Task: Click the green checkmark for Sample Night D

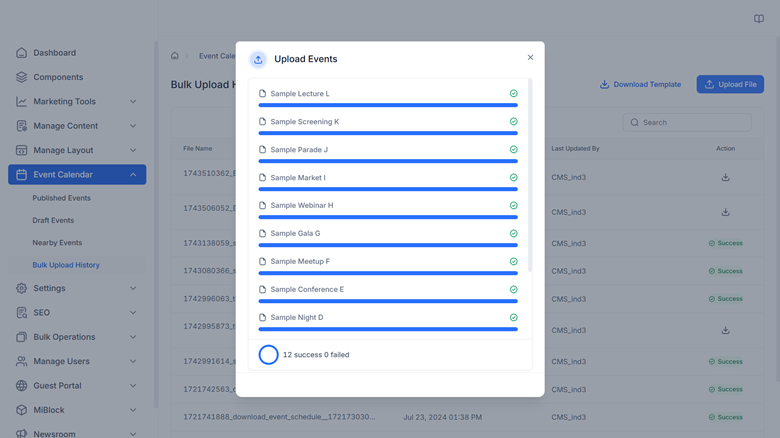Action: coord(513,318)
